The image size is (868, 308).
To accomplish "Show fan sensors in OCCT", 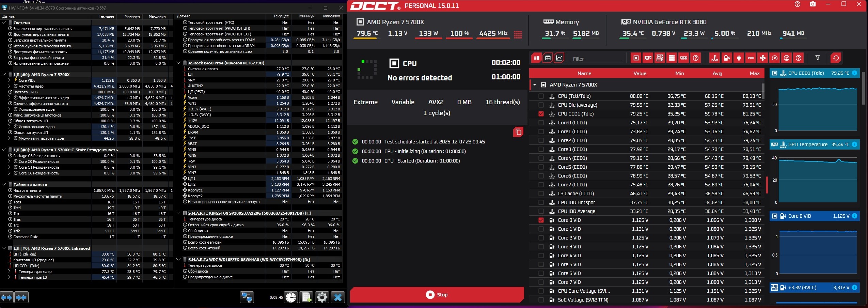I will pyautogui.click(x=762, y=58).
